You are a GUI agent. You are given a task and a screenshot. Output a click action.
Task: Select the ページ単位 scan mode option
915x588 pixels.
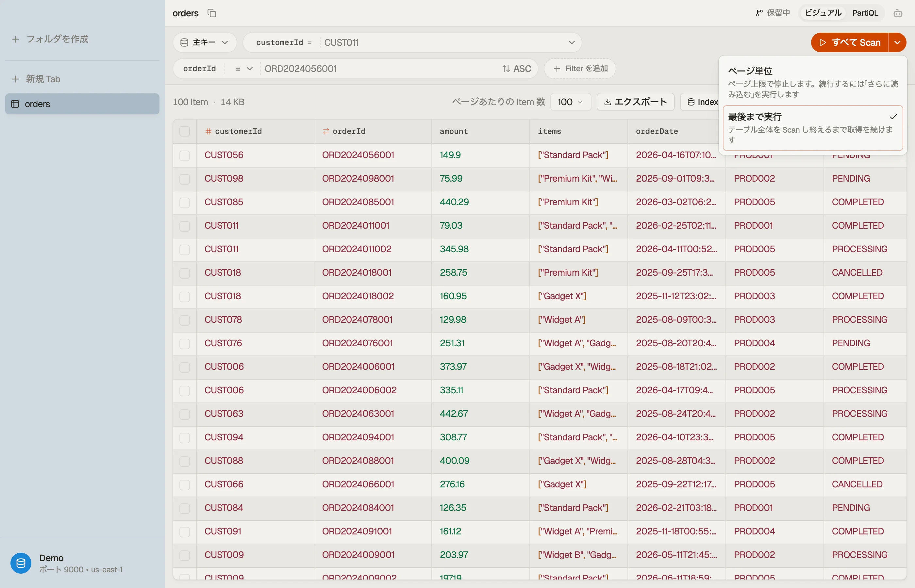[x=813, y=82]
